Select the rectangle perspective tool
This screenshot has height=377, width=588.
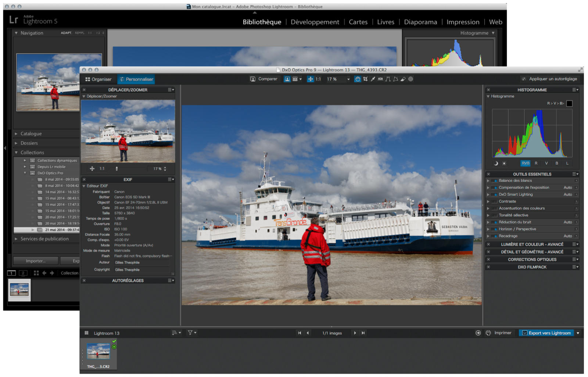click(x=395, y=79)
